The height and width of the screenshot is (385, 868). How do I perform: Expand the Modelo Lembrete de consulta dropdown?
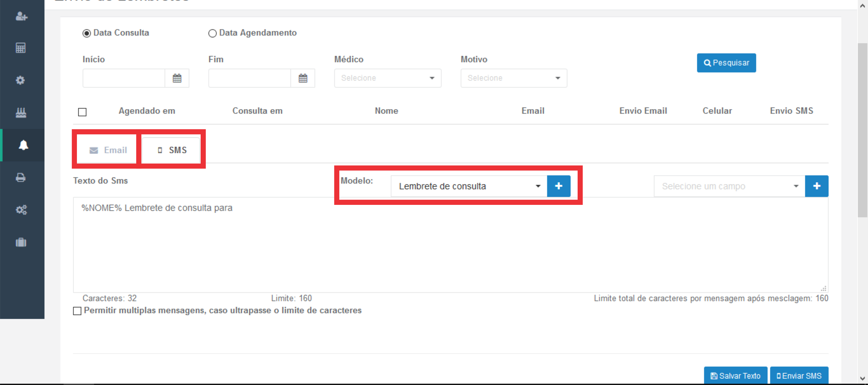pos(468,186)
